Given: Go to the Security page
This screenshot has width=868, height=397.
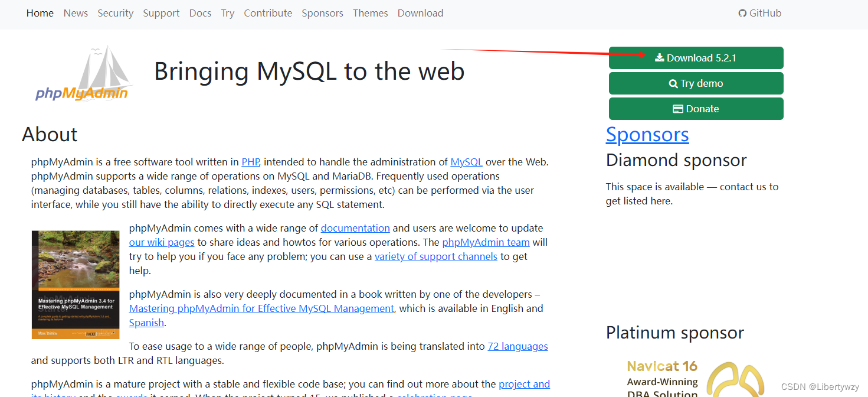Looking at the screenshot, I should pos(116,13).
